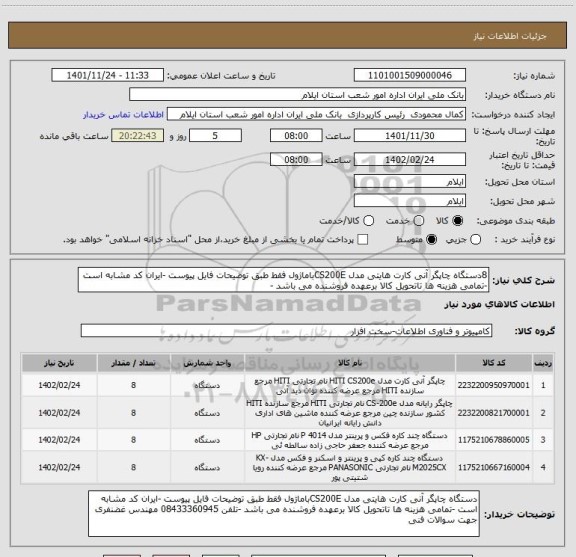Image resolution: width=576 pixels, height=557 pixels.
Task: Click the HP P 4014 multifunction item name
Action: tap(350, 440)
